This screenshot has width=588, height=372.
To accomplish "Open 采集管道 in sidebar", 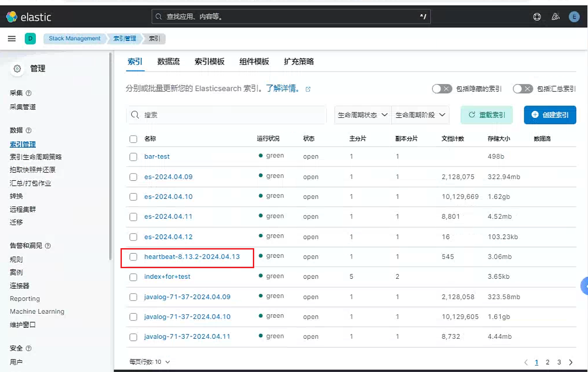I will click(23, 107).
